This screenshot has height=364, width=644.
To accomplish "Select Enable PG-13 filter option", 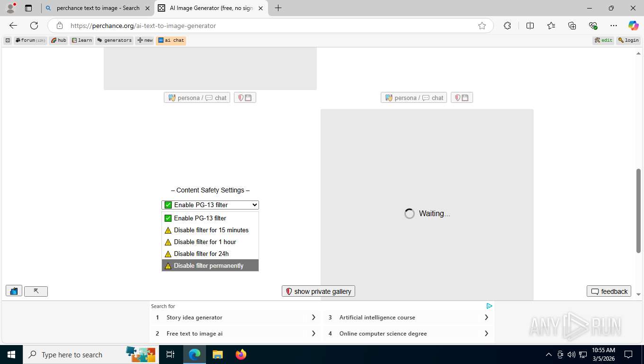I will click(210, 218).
